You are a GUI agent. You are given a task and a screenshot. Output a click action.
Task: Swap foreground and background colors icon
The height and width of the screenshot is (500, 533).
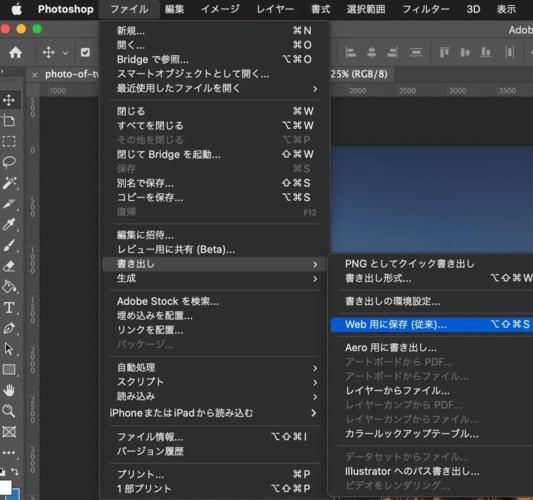click(x=15, y=471)
